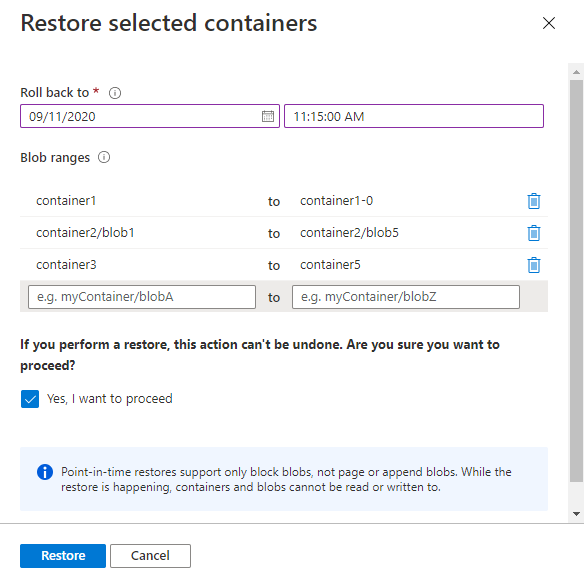Screen dimensions: 584x587
Task: Delete the container2/blob1 blob range
Action: point(533,233)
